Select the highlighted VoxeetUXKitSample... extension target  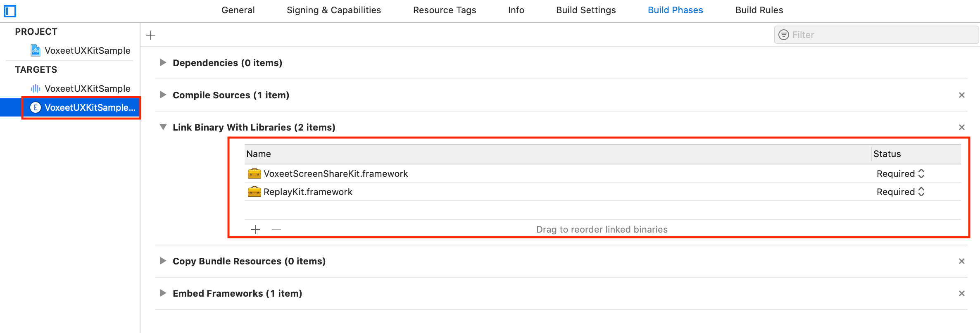point(70,107)
